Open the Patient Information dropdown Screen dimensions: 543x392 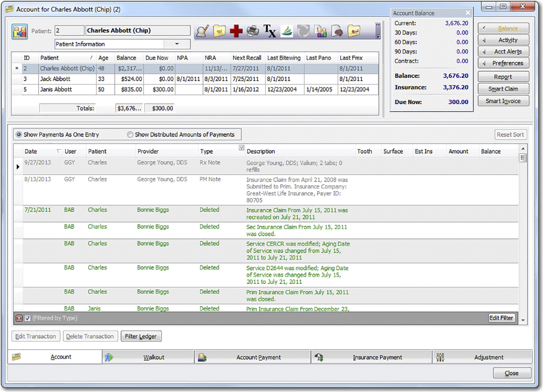[177, 44]
